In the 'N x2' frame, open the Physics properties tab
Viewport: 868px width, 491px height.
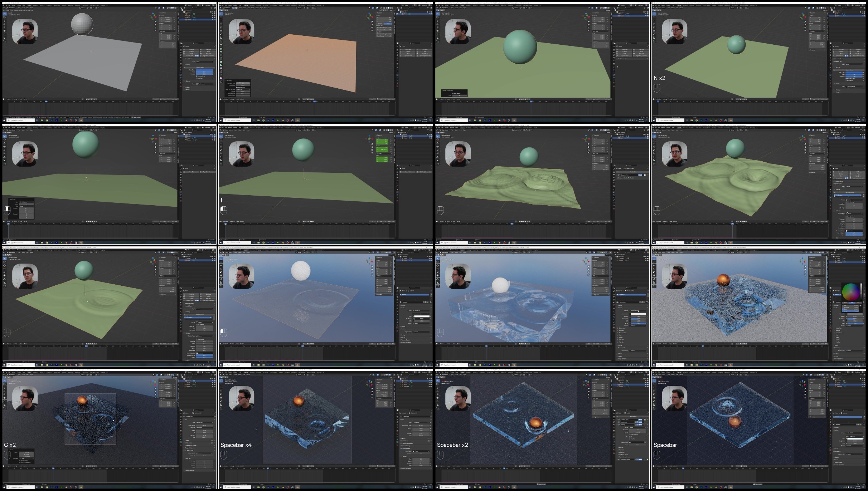pyautogui.click(x=830, y=75)
